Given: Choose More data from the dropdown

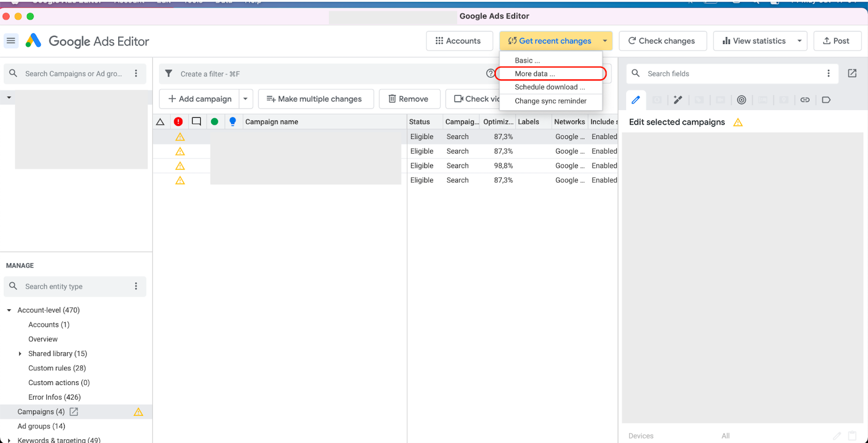Looking at the screenshot, I should (551, 74).
